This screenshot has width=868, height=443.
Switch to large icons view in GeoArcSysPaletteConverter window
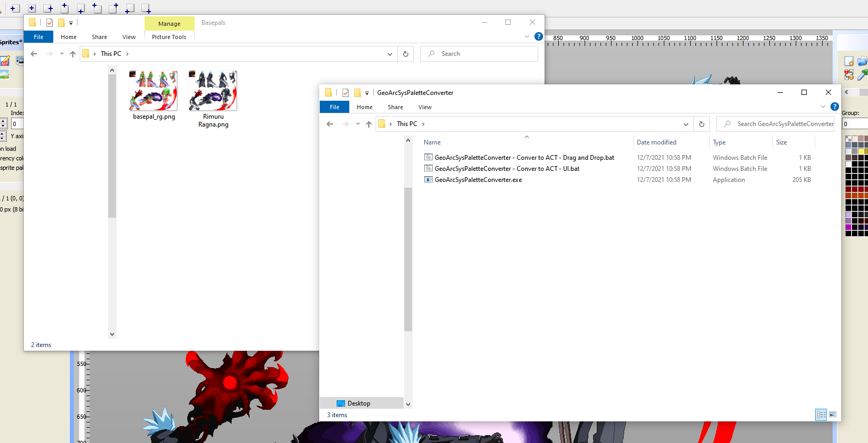point(833,415)
